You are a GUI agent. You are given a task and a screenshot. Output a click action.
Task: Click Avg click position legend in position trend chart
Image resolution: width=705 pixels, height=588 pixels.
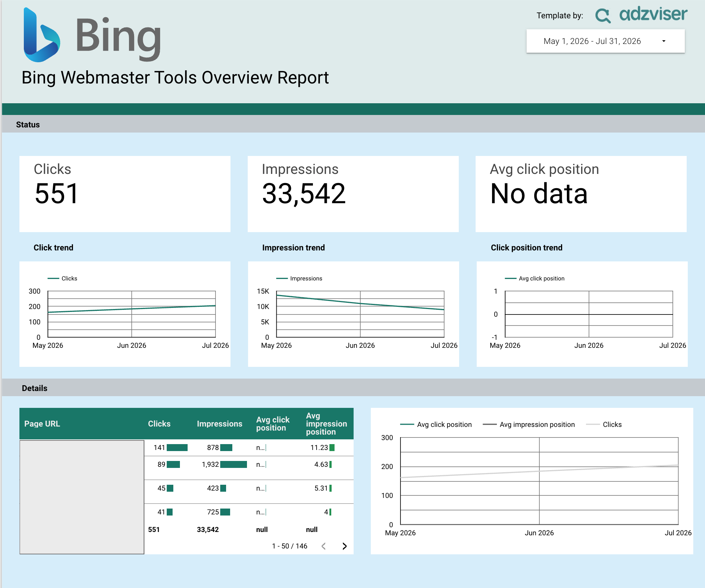pos(535,278)
